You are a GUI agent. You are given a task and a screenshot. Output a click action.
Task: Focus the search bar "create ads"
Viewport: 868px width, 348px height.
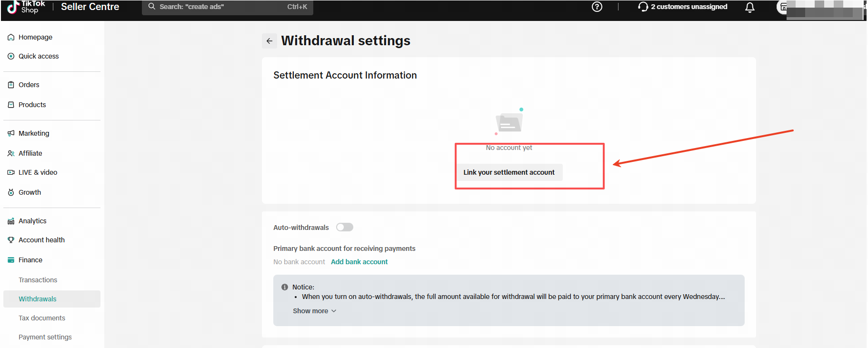point(228,7)
